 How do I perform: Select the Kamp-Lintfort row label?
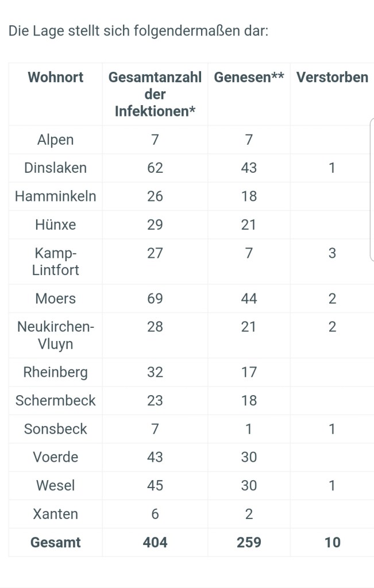pyautogui.click(x=56, y=261)
